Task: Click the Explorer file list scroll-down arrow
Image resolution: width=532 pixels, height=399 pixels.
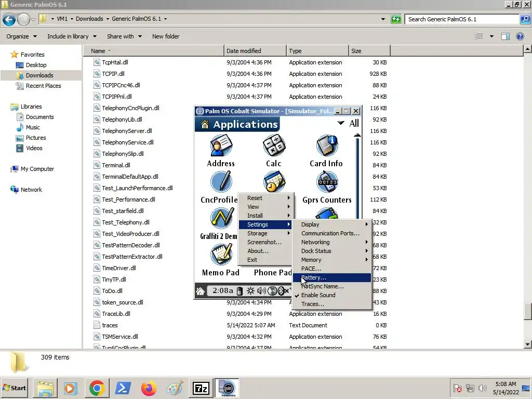Action: pyautogui.click(x=527, y=344)
